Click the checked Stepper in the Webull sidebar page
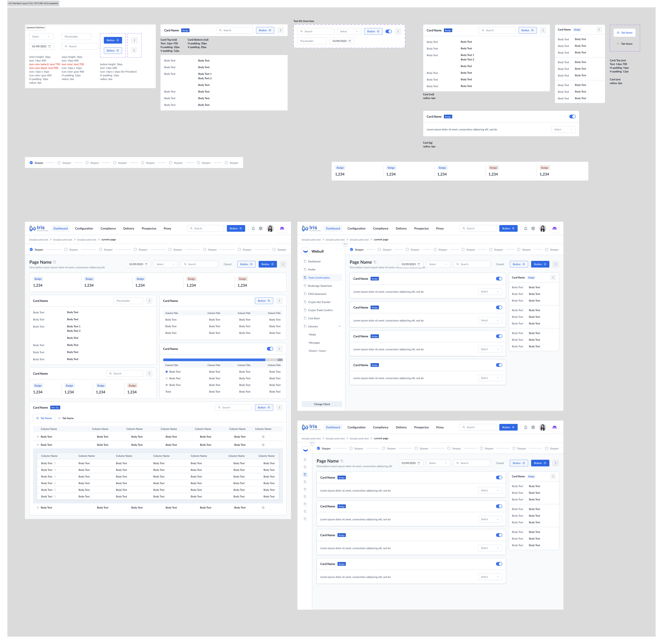This screenshot has width=663, height=644. tap(357, 250)
